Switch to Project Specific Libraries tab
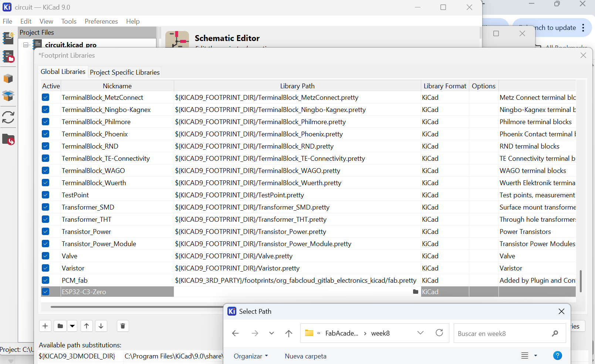The image size is (595, 364). point(125,72)
